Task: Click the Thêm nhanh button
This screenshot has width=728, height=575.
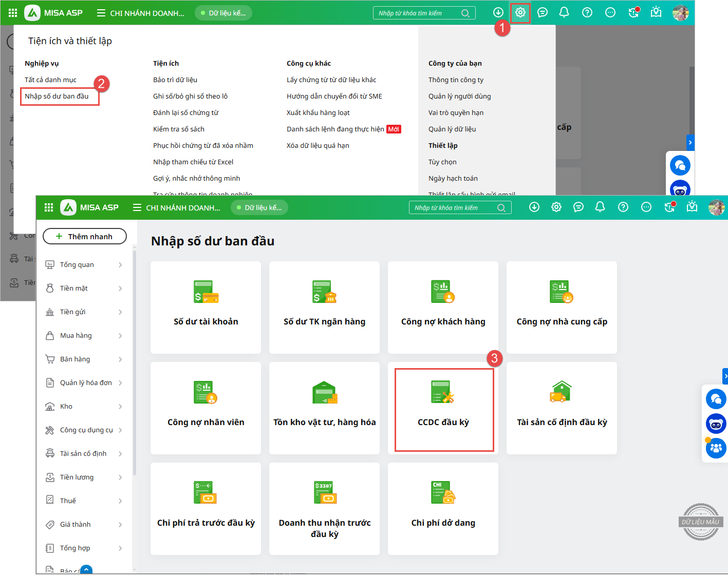Action: pyautogui.click(x=85, y=236)
